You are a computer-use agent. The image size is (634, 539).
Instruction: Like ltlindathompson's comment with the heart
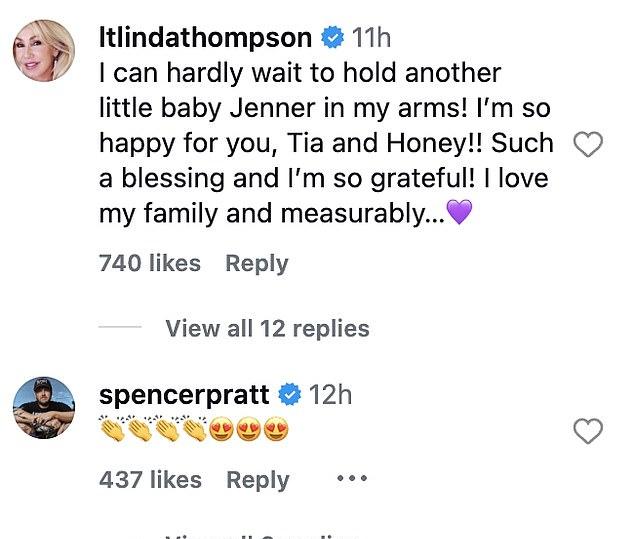point(588,145)
